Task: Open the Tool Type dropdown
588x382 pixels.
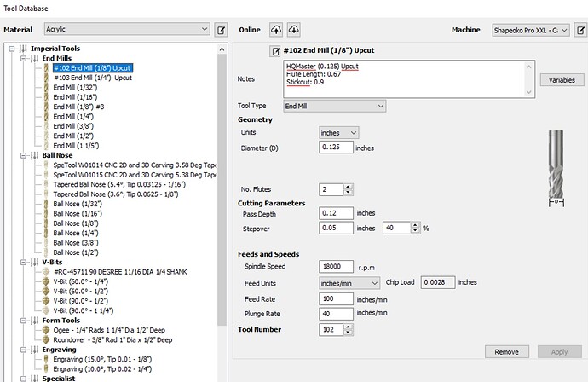Action: 335,107
